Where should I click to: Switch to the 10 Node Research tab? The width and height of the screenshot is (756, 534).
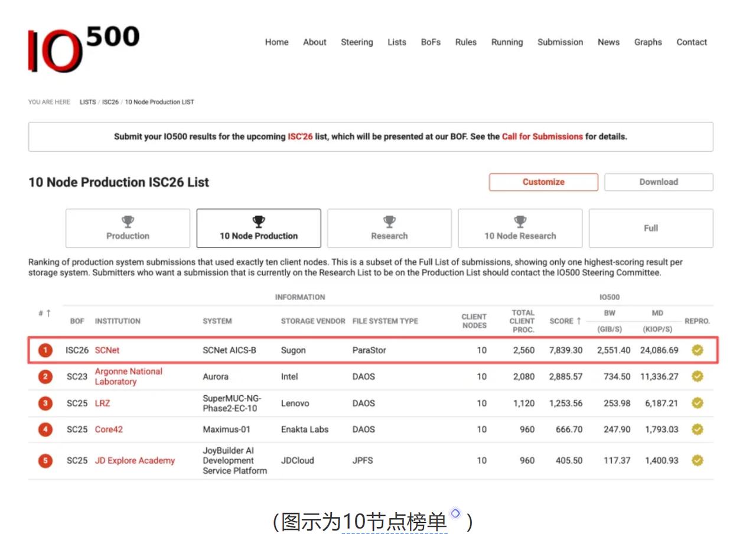[x=520, y=228]
